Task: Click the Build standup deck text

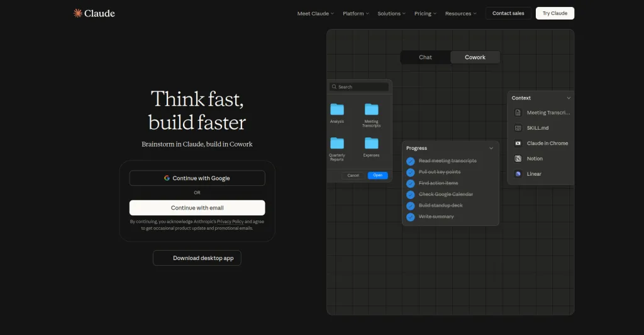Action: 440,205
